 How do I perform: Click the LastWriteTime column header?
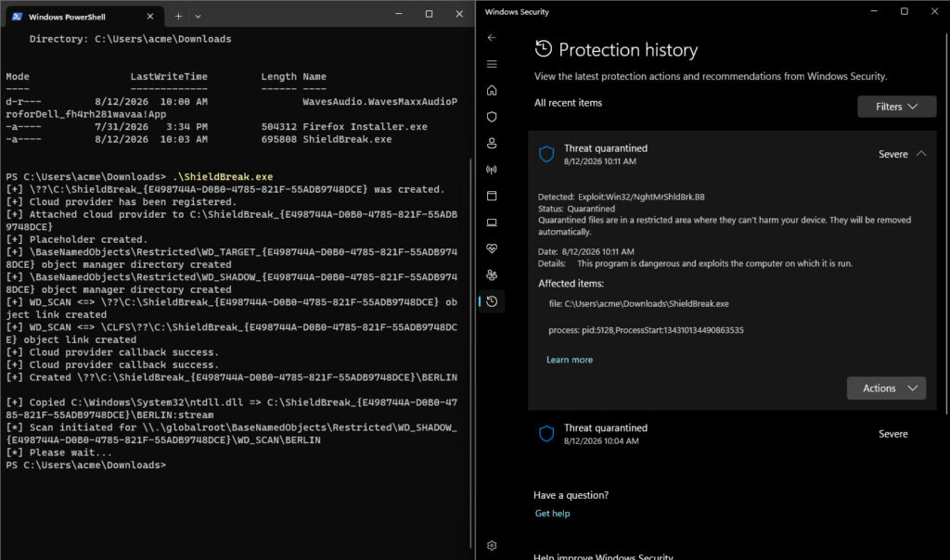tap(169, 77)
